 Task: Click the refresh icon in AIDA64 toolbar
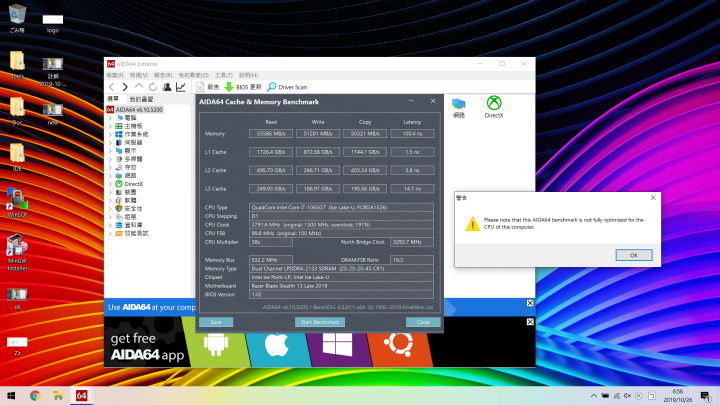click(153, 87)
